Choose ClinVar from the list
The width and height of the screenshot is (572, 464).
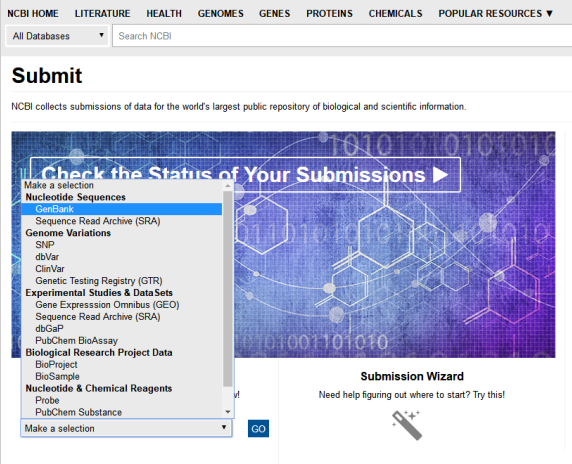[122, 269]
